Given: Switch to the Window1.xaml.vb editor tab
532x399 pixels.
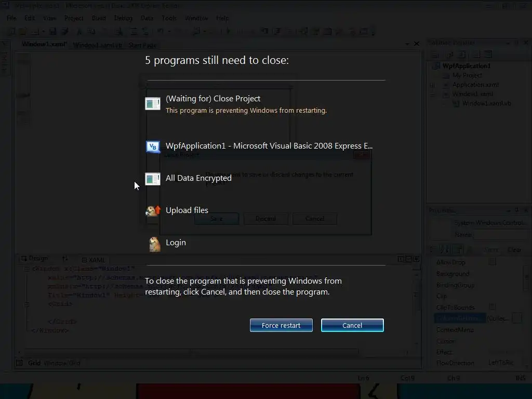Looking at the screenshot, I should [97, 45].
